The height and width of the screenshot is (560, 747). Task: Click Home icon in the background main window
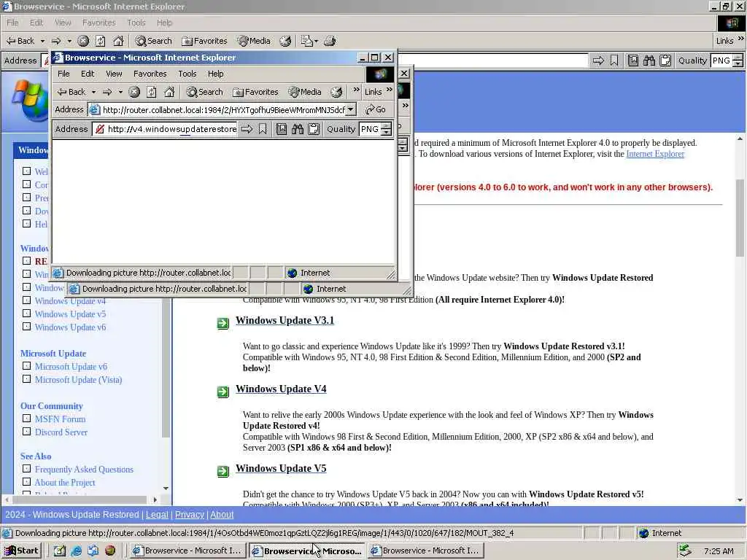(118, 41)
